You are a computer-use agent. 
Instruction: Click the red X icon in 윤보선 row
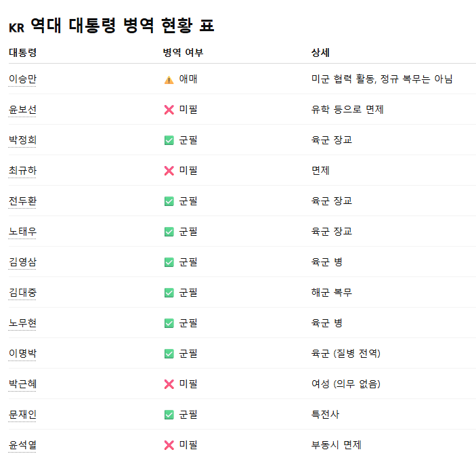click(x=169, y=110)
